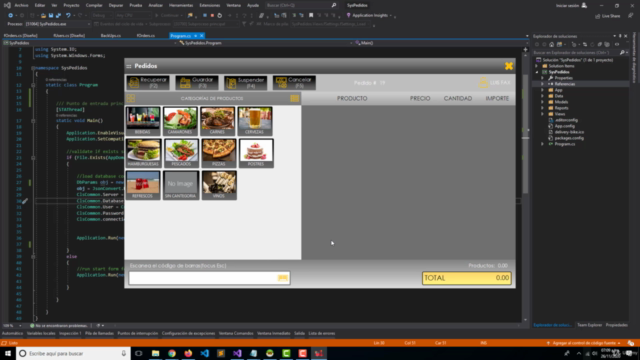Click the Save file toolbar icon
Viewport: 640px width, 360px height.
(51, 16)
